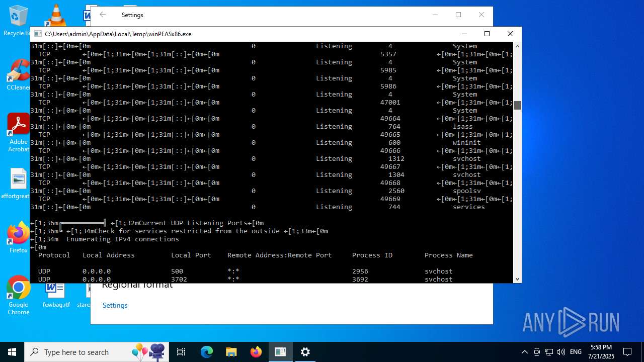The height and width of the screenshot is (362, 644).
Task: Click the 'Process Name' column header
Action: 449,255
